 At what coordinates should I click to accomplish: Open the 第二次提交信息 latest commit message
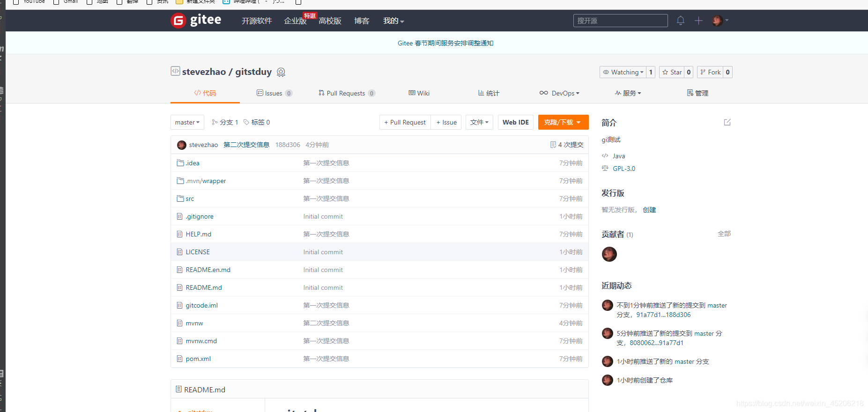[x=246, y=145]
